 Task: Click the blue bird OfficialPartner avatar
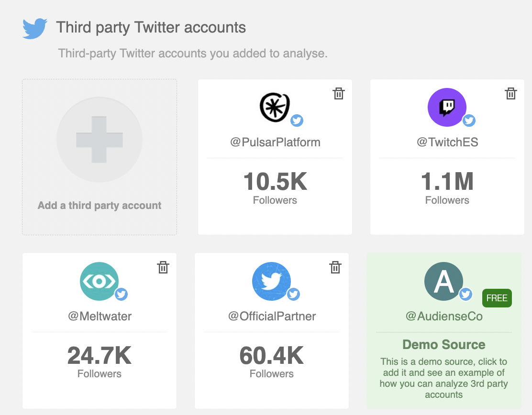click(271, 282)
